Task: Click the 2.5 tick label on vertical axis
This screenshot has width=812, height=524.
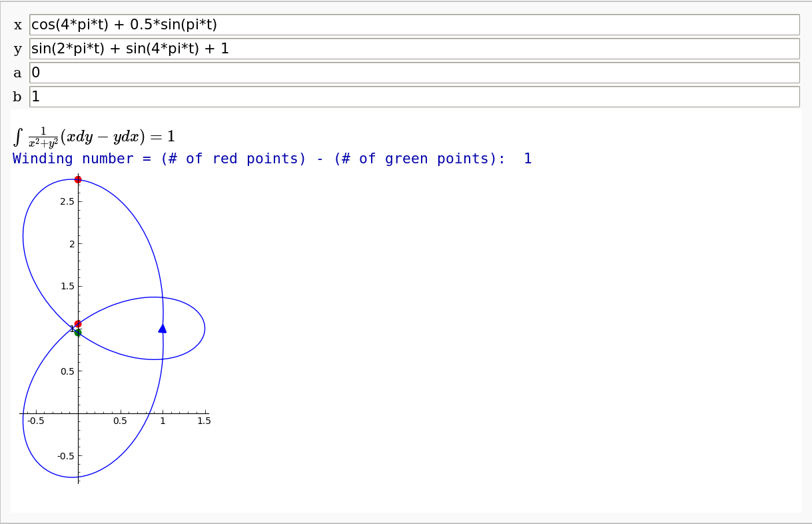Action: coord(67,201)
